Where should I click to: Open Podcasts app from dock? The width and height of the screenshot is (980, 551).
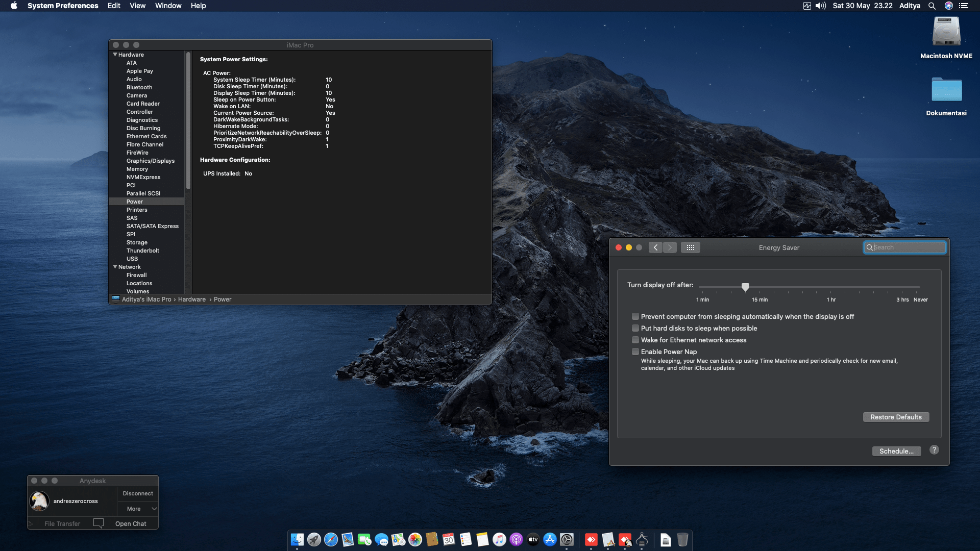click(516, 539)
